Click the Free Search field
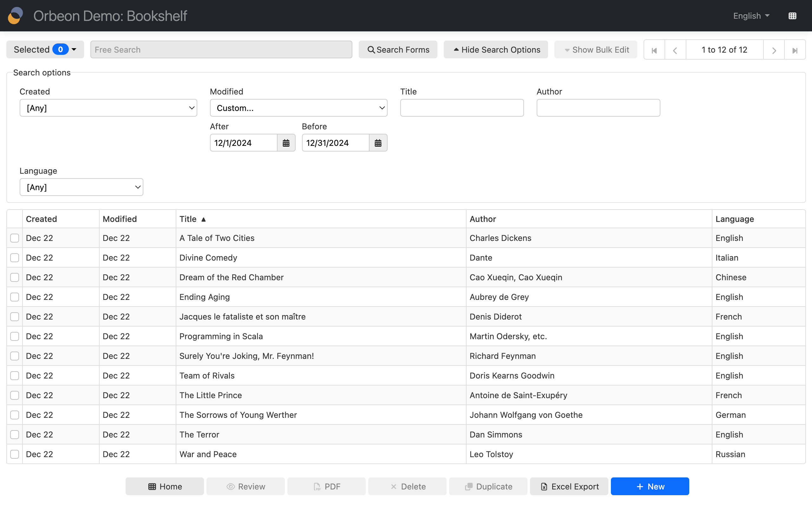Screen dimensions: 812x505 coord(221,49)
